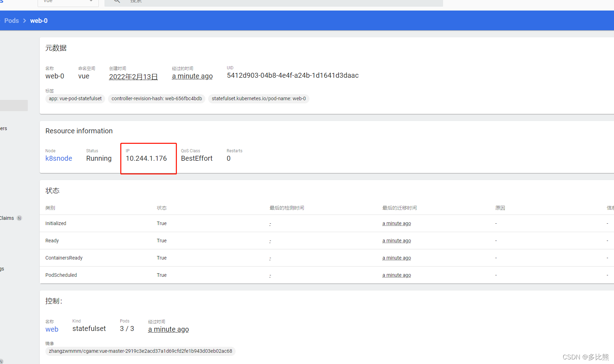Select the zhangzwmmm/cgame image chip
The image size is (614, 364).
point(140,351)
